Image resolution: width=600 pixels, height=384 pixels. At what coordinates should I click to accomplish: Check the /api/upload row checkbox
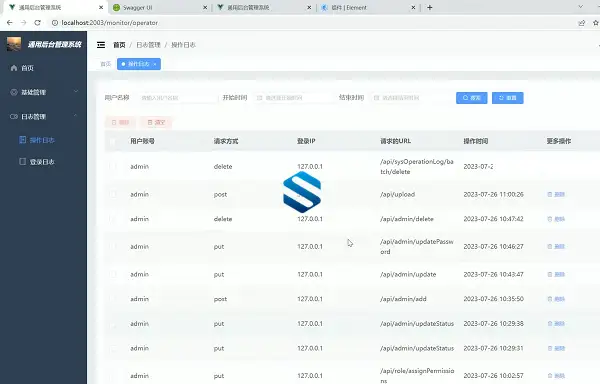tap(112, 194)
